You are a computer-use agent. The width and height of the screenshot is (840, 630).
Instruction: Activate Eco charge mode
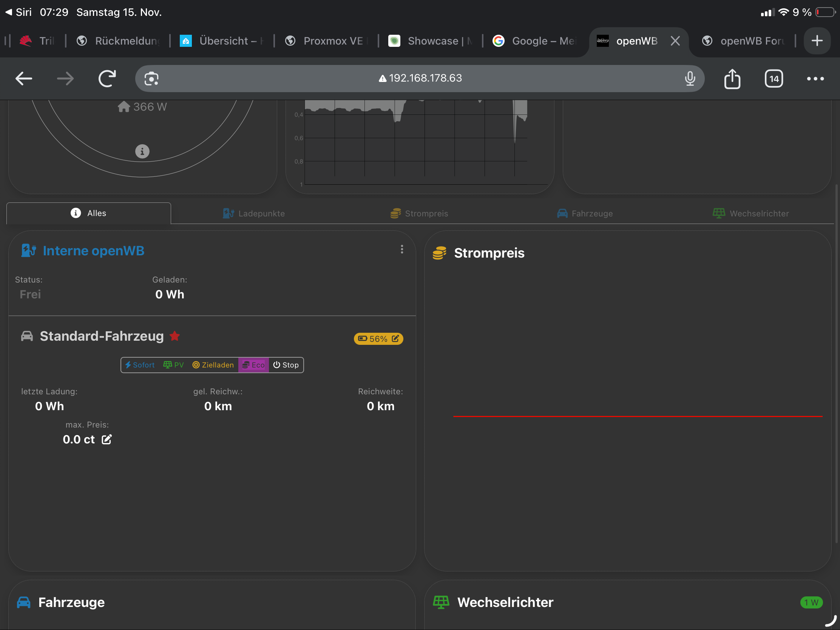(253, 365)
